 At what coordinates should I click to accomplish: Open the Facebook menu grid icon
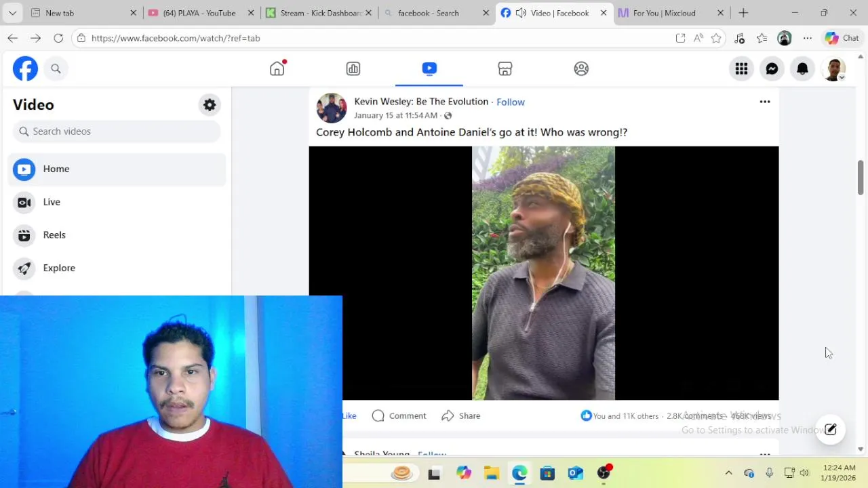point(741,68)
